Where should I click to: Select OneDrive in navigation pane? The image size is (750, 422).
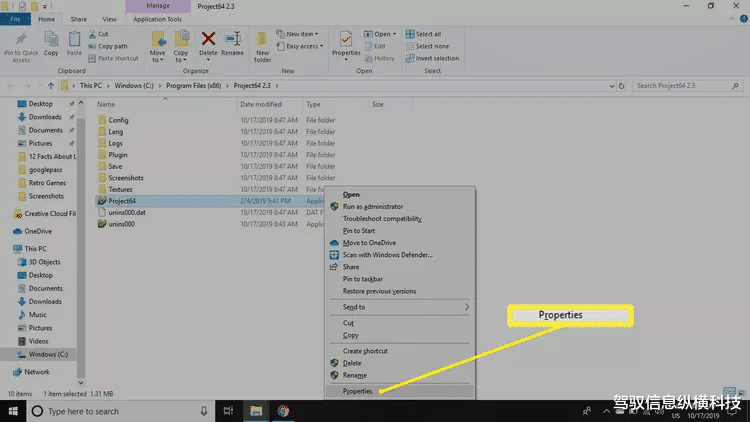tap(38, 231)
